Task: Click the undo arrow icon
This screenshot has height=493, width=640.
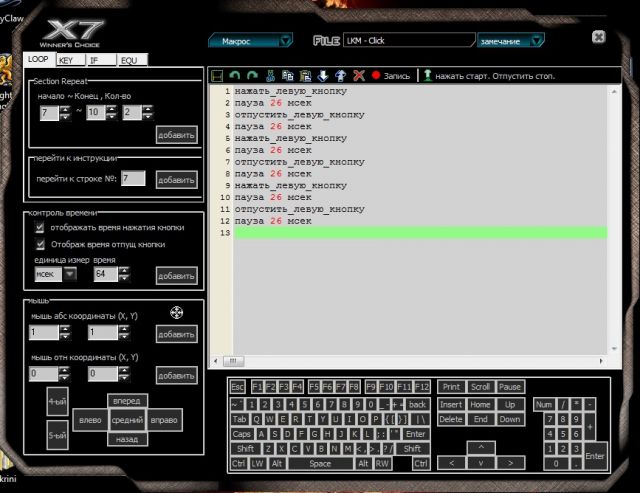Action: [234, 75]
